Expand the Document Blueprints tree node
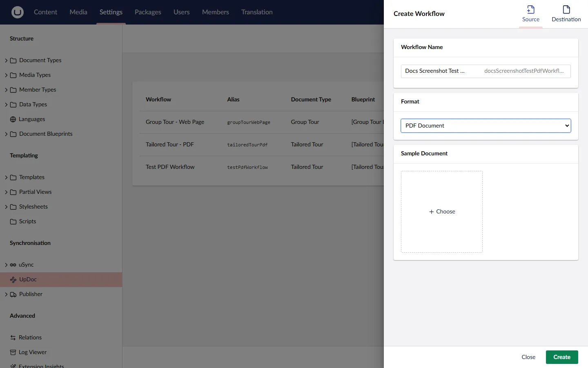 point(6,134)
